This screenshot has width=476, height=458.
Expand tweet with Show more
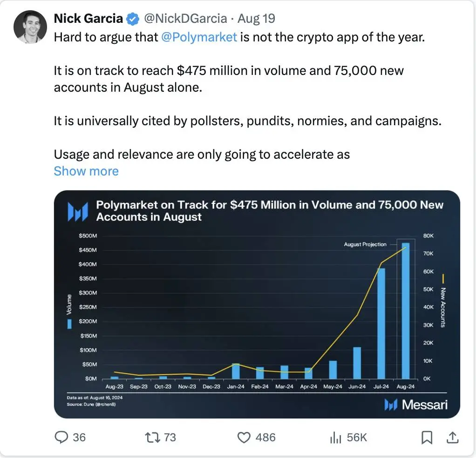(x=86, y=171)
